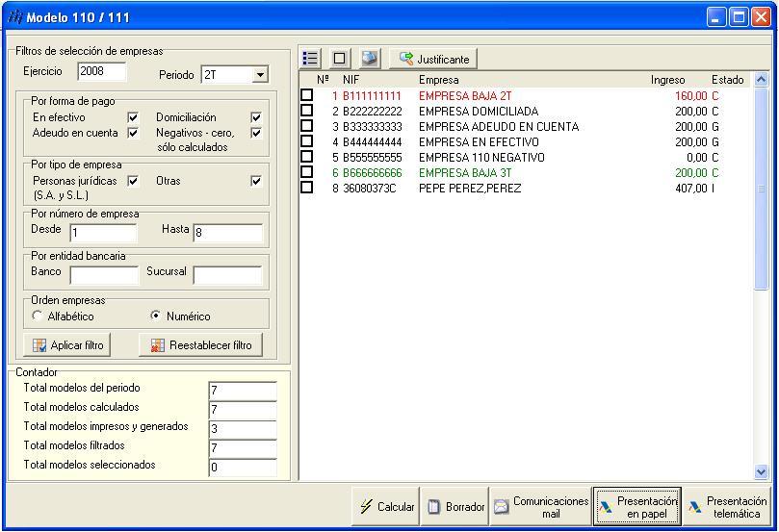Toggle Personas jurídicas checkbox
This screenshot has width=779, height=532.
(x=133, y=181)
